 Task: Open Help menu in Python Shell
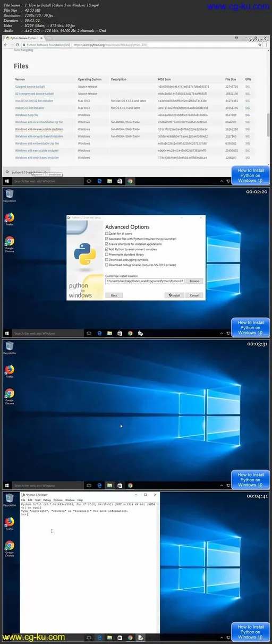coord(80,500)
